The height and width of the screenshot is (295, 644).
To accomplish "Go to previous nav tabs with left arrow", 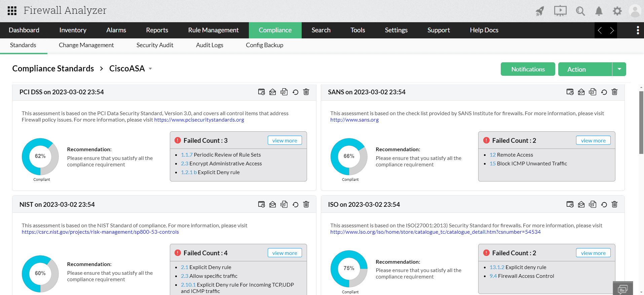I will pos(600,30).
